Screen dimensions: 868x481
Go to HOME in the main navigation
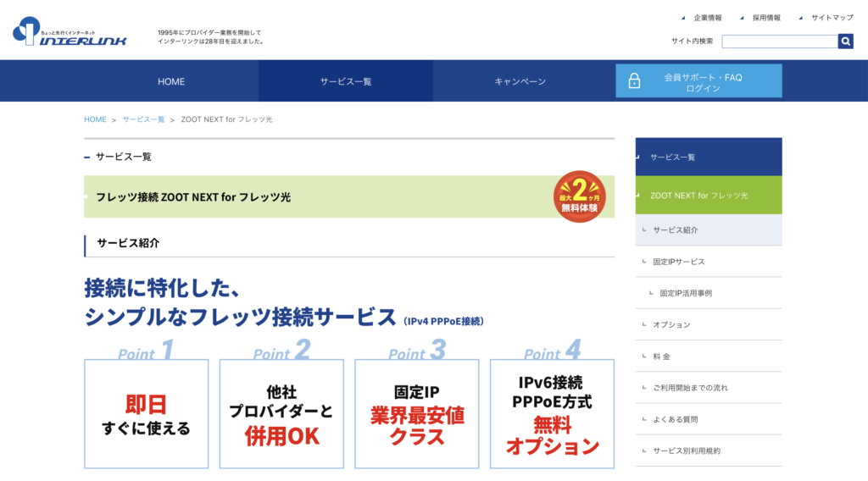171,81
